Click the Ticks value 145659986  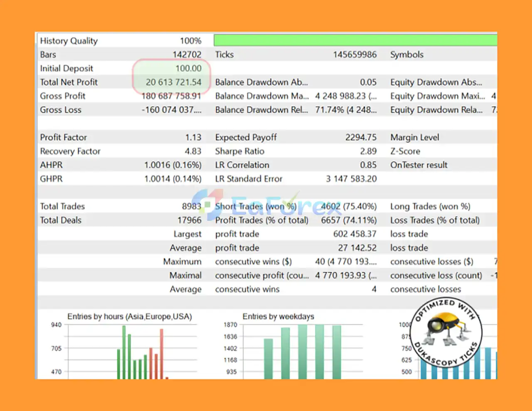[x=355, y=54]
